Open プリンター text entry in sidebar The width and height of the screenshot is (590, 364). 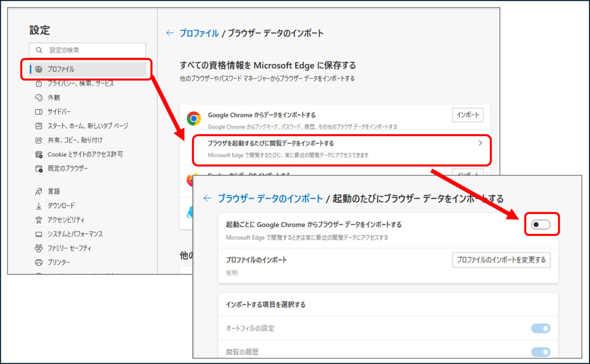59,262
